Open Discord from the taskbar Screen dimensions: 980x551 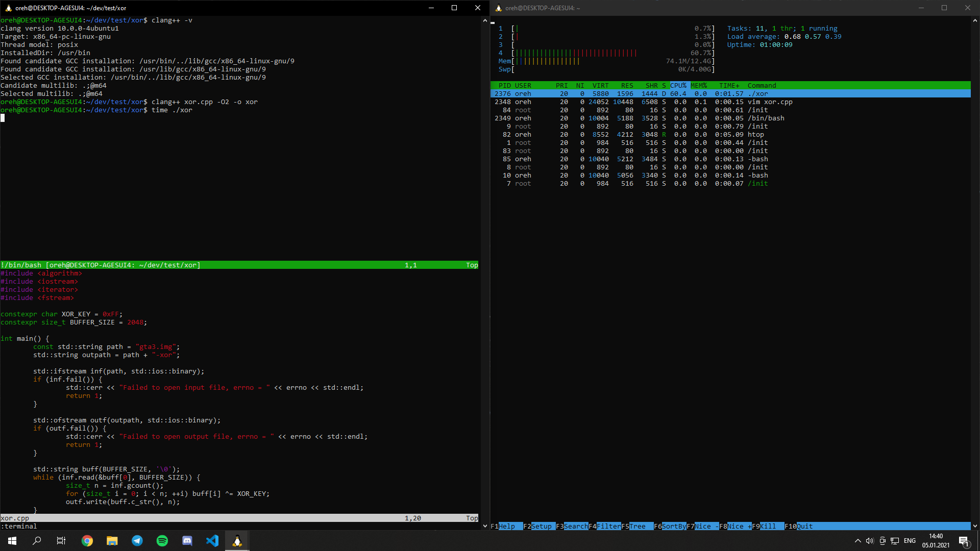pos(187,541)
